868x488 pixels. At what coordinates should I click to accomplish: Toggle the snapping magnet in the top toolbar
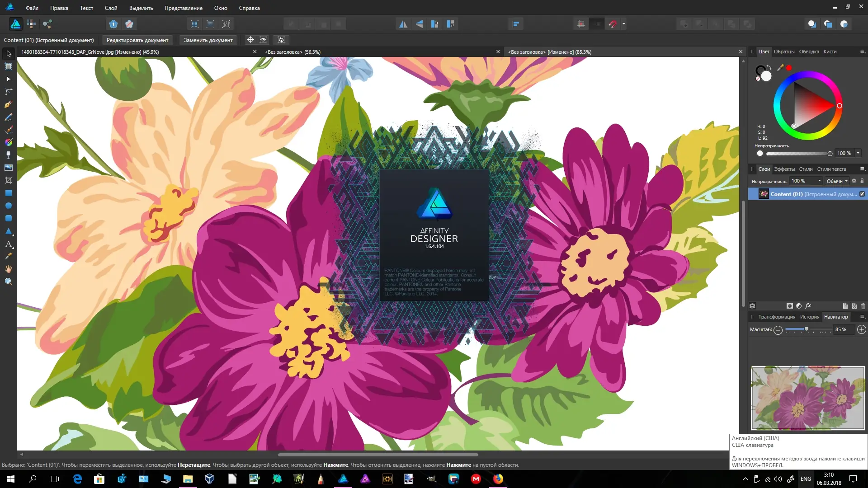[613, 23]
